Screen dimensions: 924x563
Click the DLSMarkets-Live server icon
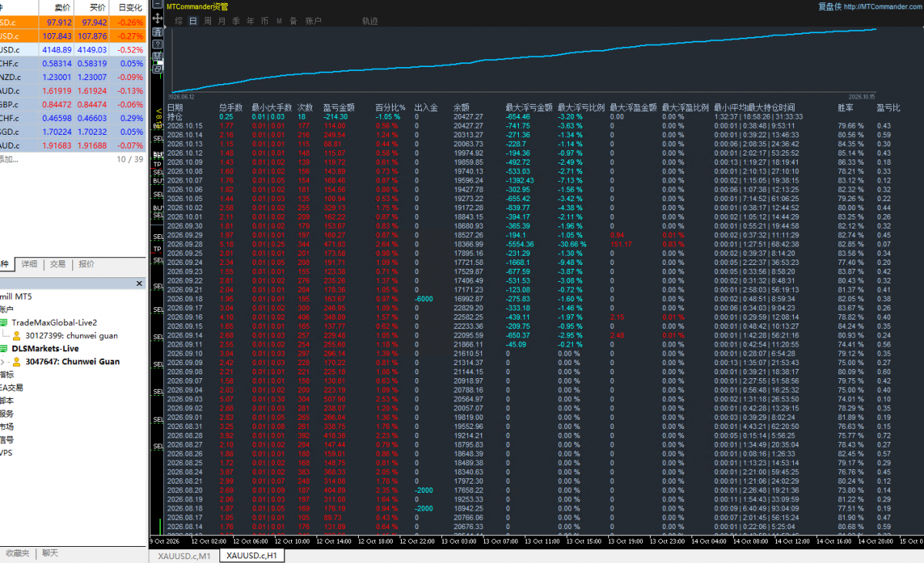click(3, 349)
